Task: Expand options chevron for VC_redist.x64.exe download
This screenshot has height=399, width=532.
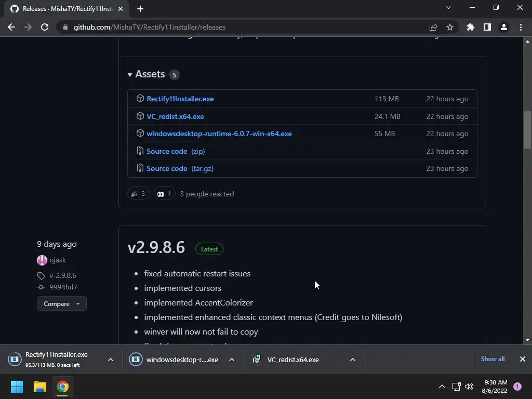Action: (x=353, y=360)
